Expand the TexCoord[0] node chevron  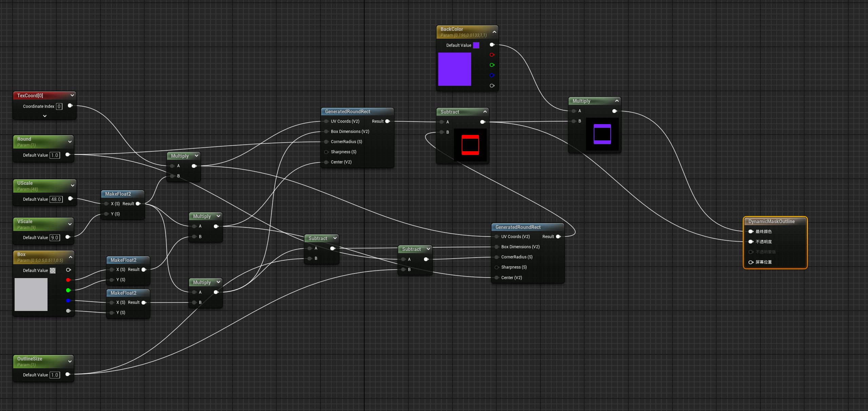coord(45,116)
